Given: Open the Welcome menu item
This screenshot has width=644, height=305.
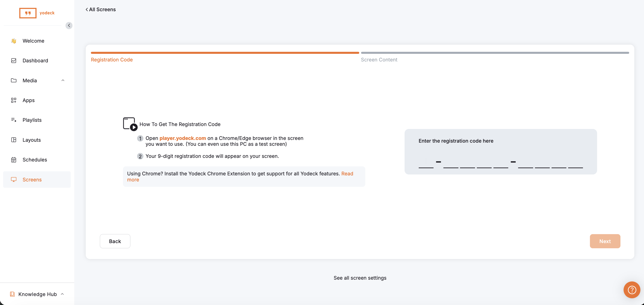Looking at the screenshot, I should (33, 41).
